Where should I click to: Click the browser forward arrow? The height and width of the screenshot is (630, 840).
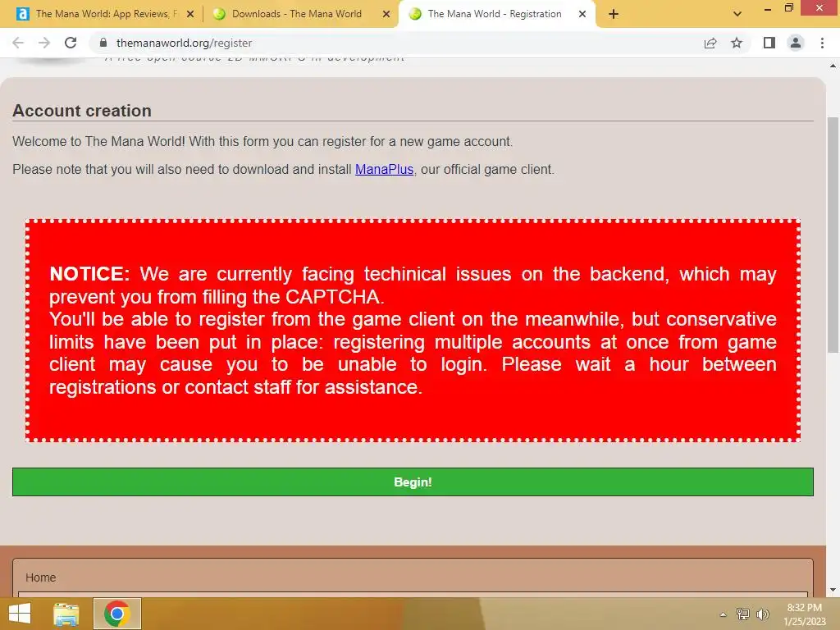(x=44, y=43)
